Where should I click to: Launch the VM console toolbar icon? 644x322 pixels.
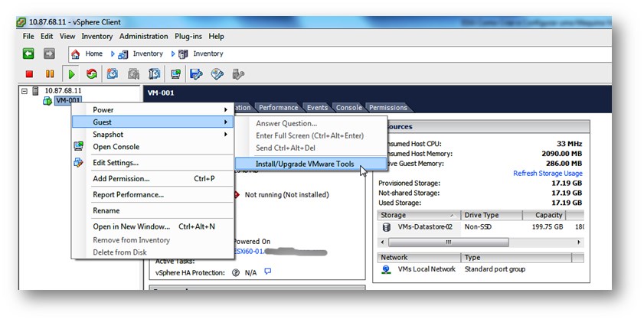(x=175, y=74)
